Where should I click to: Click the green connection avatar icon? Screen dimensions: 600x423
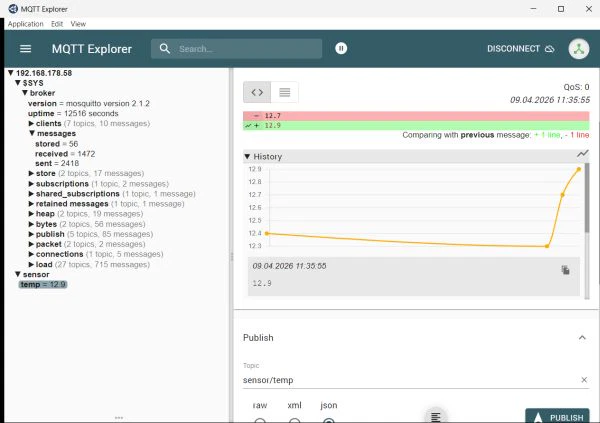[578, 48]
